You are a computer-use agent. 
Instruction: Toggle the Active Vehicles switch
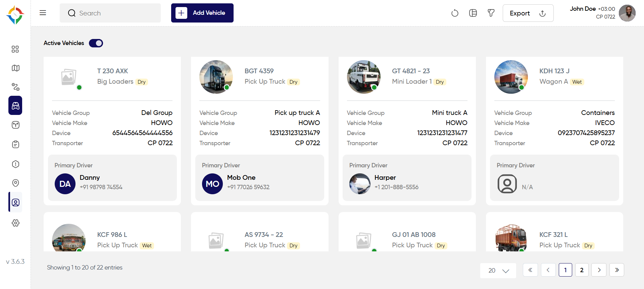(96, 43)
